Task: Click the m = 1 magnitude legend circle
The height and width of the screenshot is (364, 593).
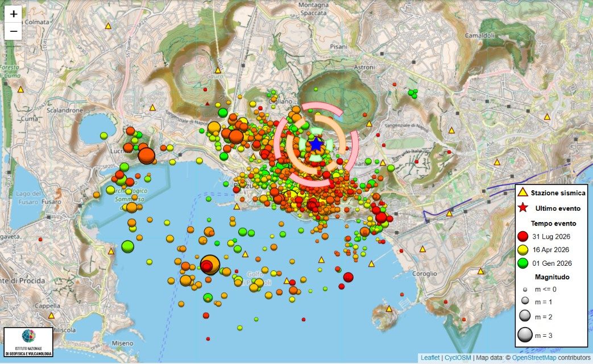Action: coord(525,301)
